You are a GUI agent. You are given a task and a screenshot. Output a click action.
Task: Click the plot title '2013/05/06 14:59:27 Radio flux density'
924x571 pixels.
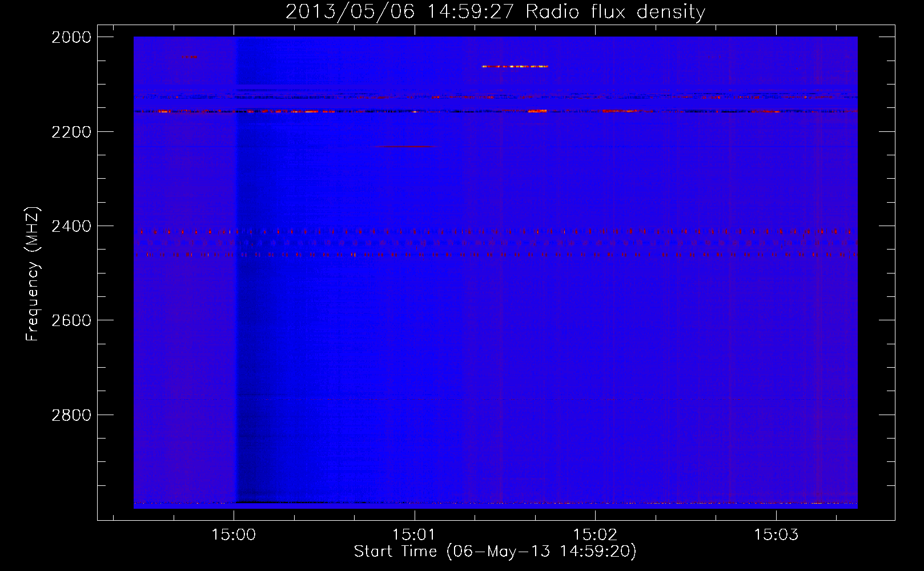tap(495, 12)
